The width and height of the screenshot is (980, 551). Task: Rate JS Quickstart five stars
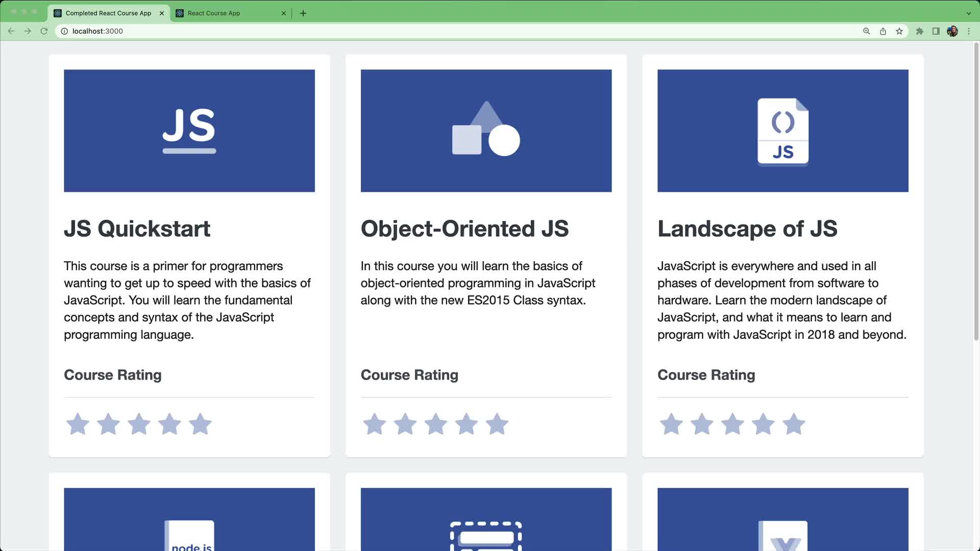(200, 424)
